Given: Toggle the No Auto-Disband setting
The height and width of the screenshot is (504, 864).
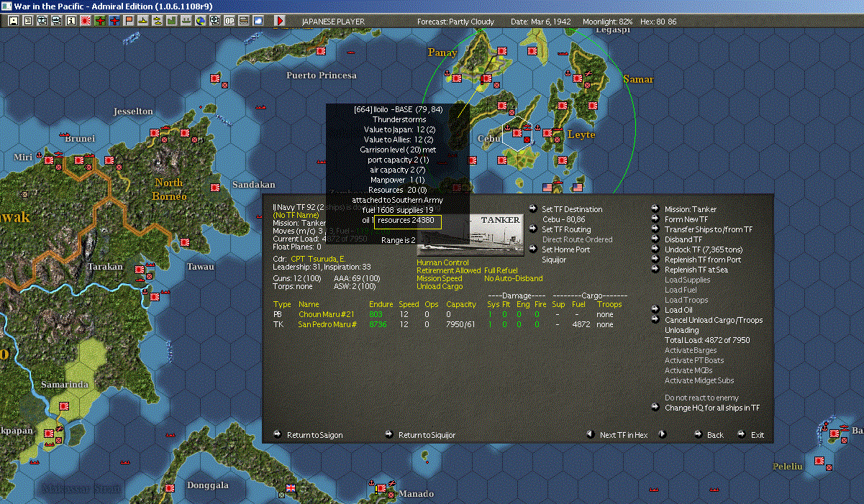Looking at the screenshot, I should (x=514, y=279).
